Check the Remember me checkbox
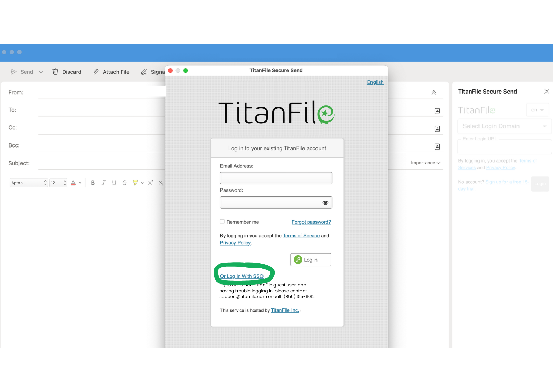 tap(222, 222)
